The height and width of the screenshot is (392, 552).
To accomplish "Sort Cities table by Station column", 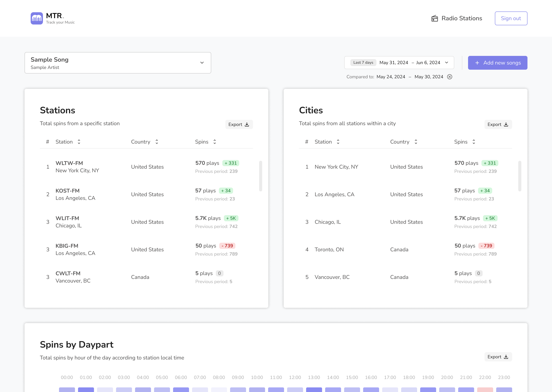I will coord(338,142).
